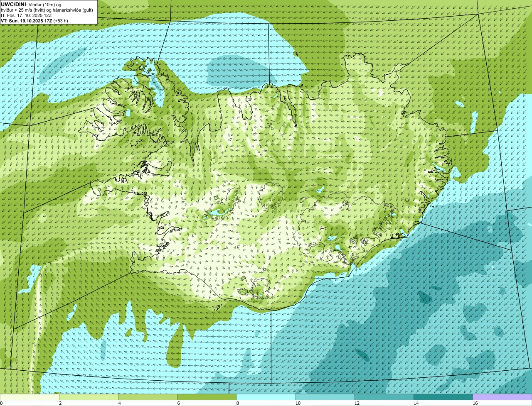Screen dimensions: 532x406
Task: Choose the dark teal 14–16 m/s legend swatch
Action: pos(443,397)
